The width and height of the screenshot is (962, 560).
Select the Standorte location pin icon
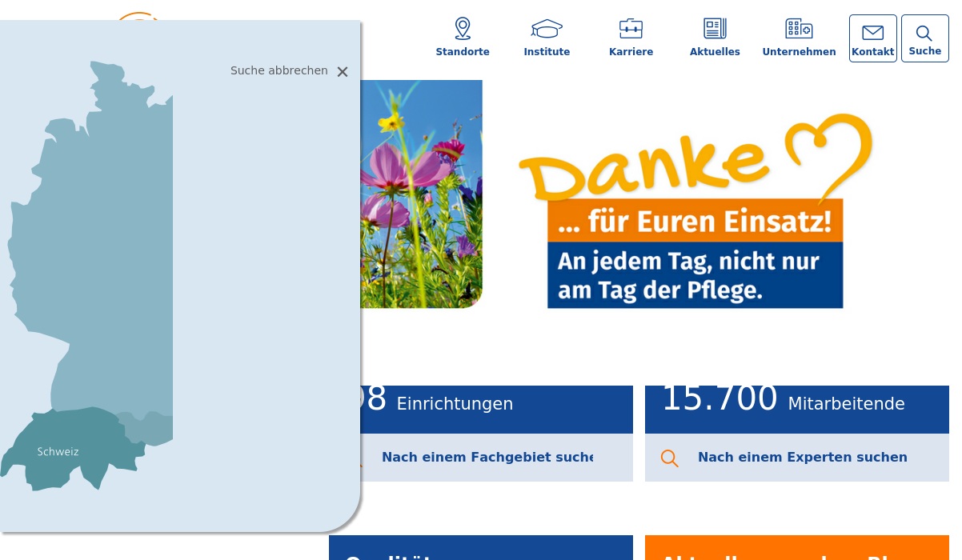pos(463,28)
